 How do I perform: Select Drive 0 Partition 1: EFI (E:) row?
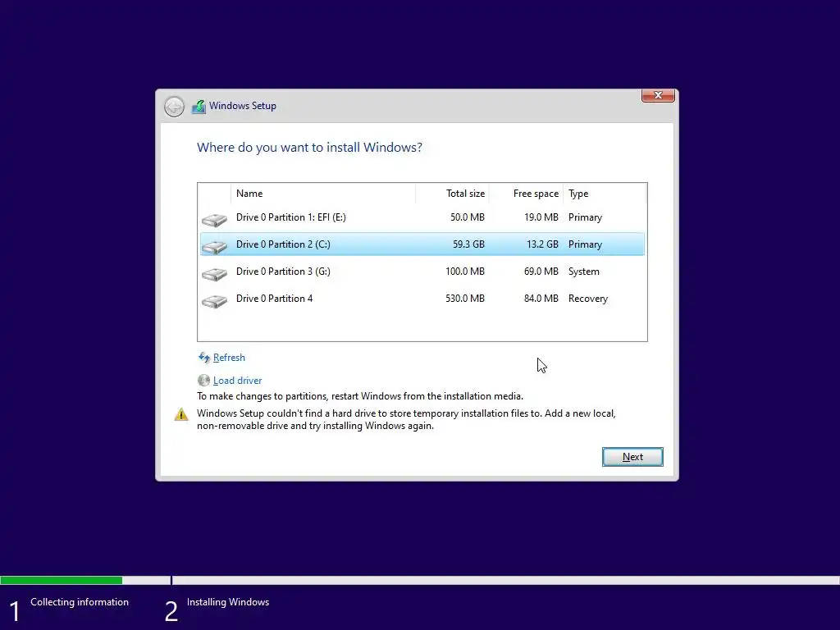(422, 217)
